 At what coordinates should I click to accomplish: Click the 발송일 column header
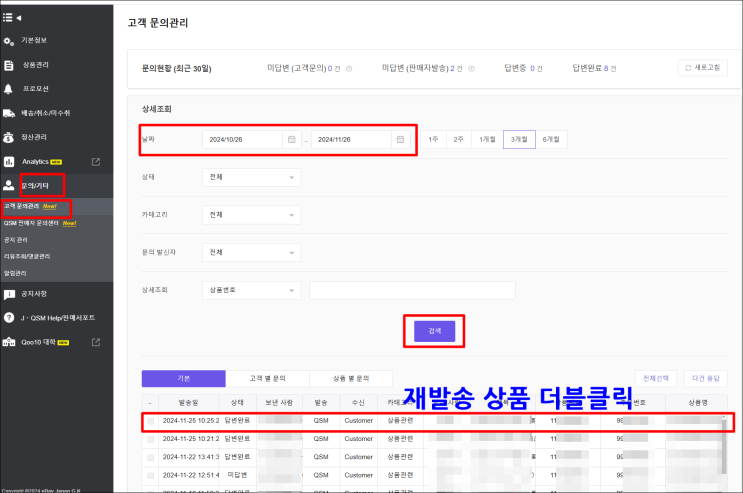pos(189,403)
